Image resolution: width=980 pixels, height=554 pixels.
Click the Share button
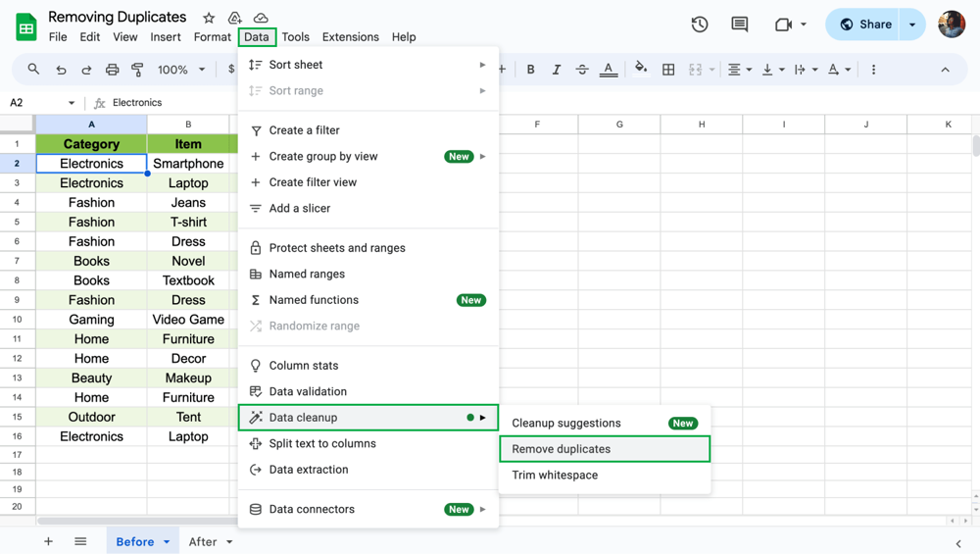point(865,25)
